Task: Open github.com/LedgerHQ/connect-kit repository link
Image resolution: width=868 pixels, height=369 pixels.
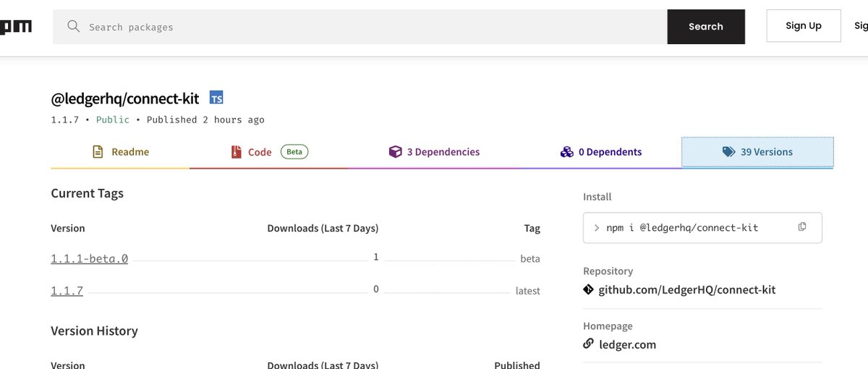Action: pyautogui.click(x=686, y=289)
